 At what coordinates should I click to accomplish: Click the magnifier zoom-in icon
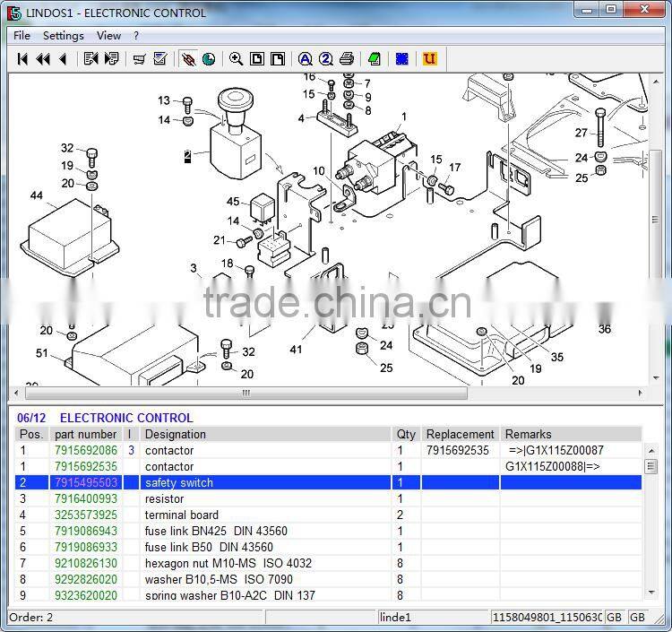(237, 59)
